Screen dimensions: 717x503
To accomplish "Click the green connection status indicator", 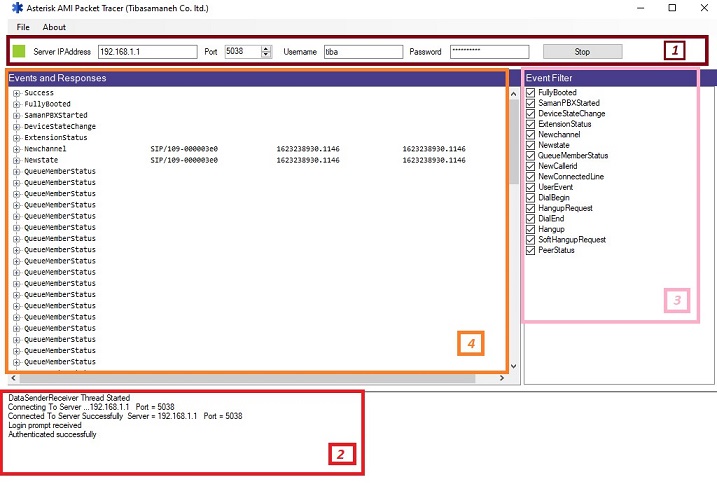I will pos(20,51).
